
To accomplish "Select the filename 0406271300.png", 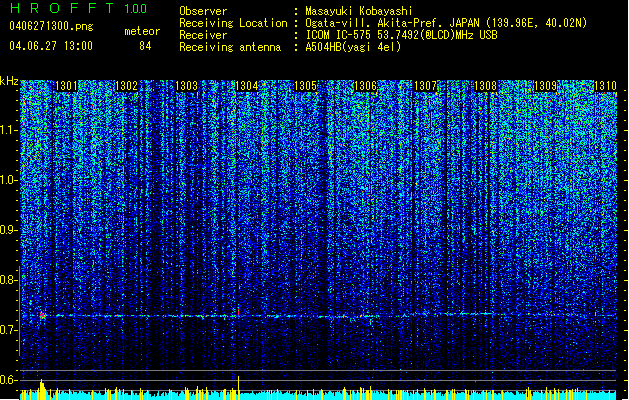I will click(51, 27).
